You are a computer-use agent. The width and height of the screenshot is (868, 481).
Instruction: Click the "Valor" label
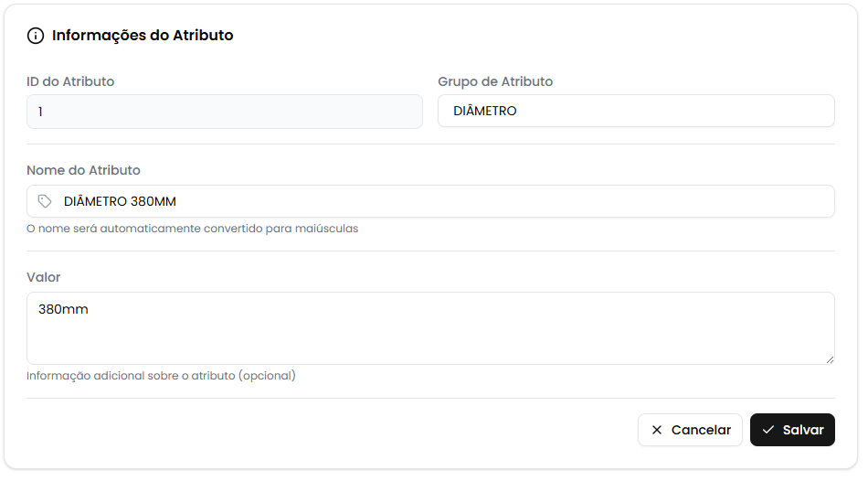click(44, 277)
